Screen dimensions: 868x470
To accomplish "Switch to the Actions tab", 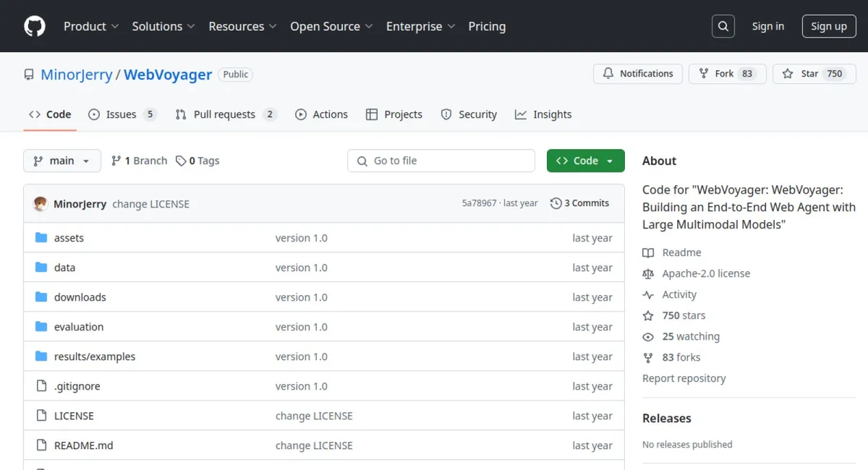I will pos(321,114).
